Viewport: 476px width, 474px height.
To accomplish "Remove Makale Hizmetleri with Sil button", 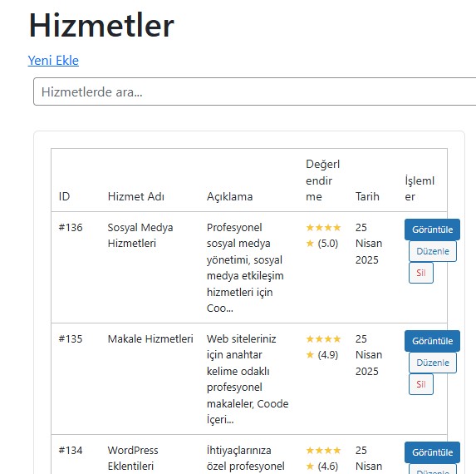I will point(420,384).
